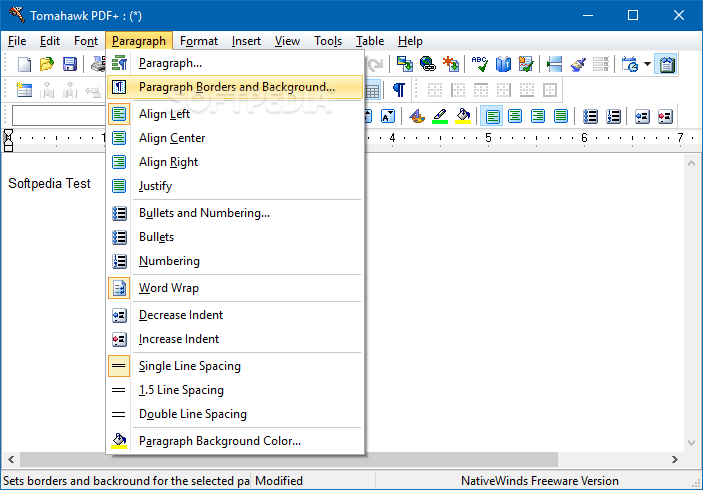Select the Bullets menu entry
Image resolution: width=703 pixels, height=490 pixels.
point(235,237)
